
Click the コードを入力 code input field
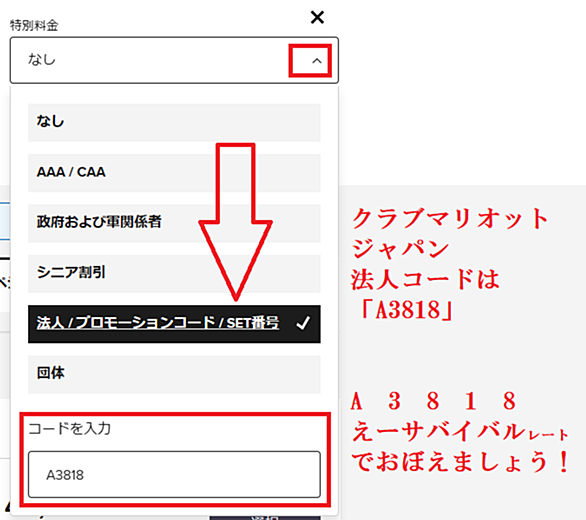174,474
